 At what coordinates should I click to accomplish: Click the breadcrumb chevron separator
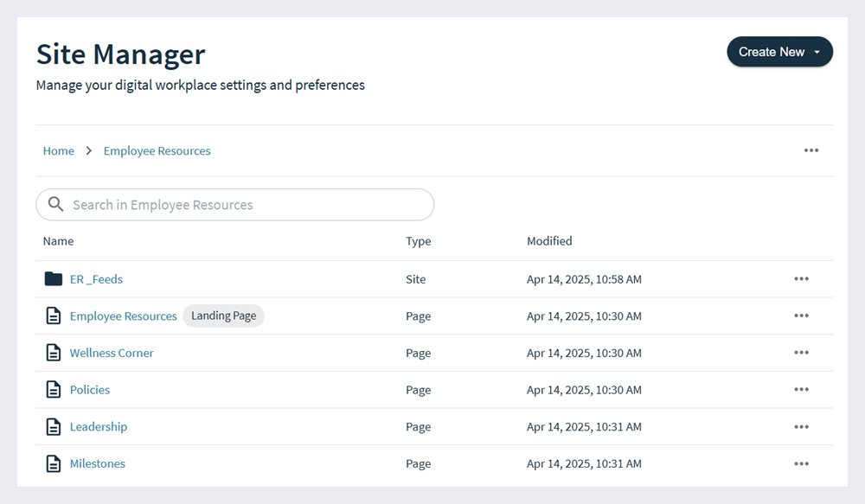pos(89,150)
